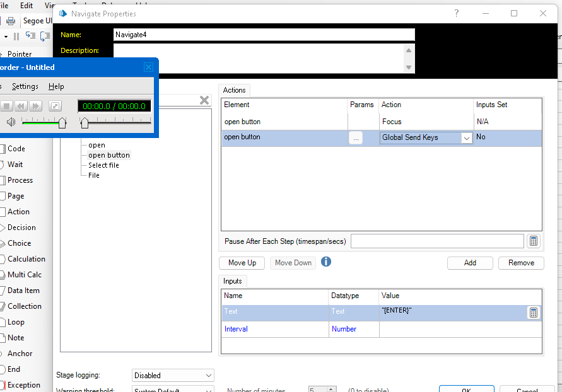
Task: Select 'Select file' in the element tree
Action: (x=103, y=165)
